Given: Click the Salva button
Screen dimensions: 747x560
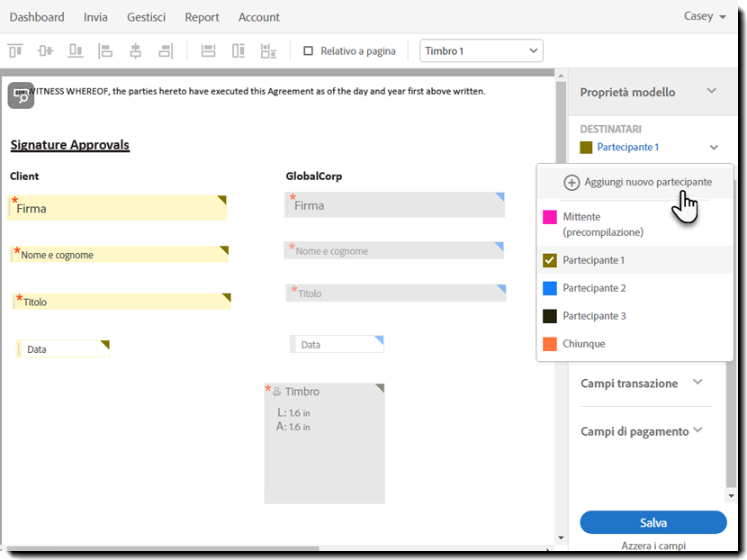Looking at the screenshot, I should click(x=652, y=522).
